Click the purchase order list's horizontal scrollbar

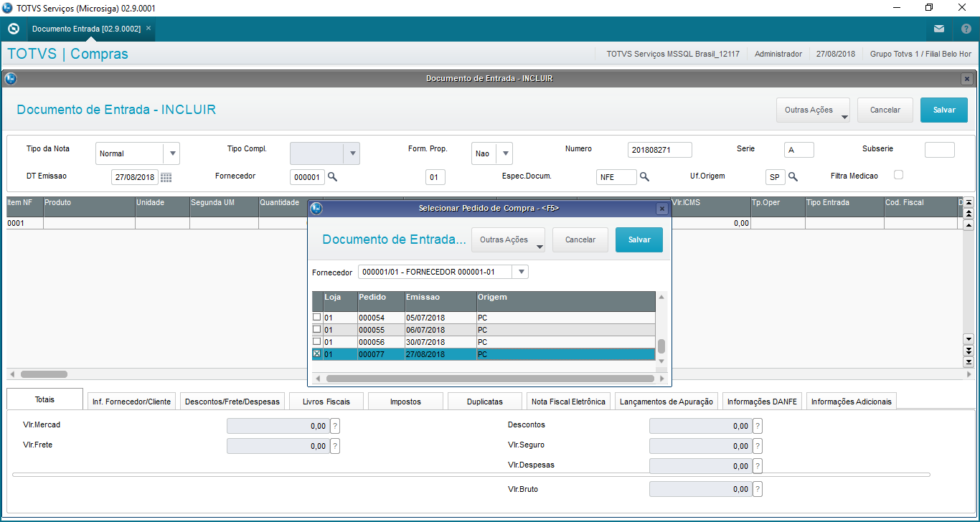[490, 378]
